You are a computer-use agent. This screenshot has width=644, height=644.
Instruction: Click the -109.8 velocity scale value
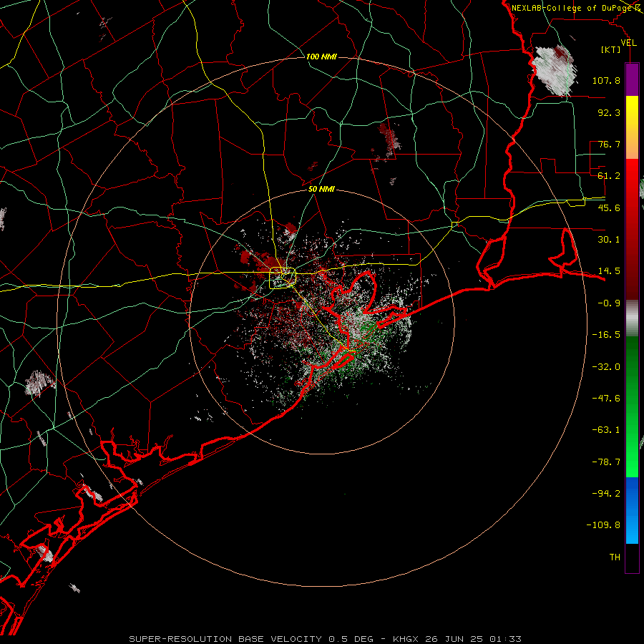coord(603,525)
